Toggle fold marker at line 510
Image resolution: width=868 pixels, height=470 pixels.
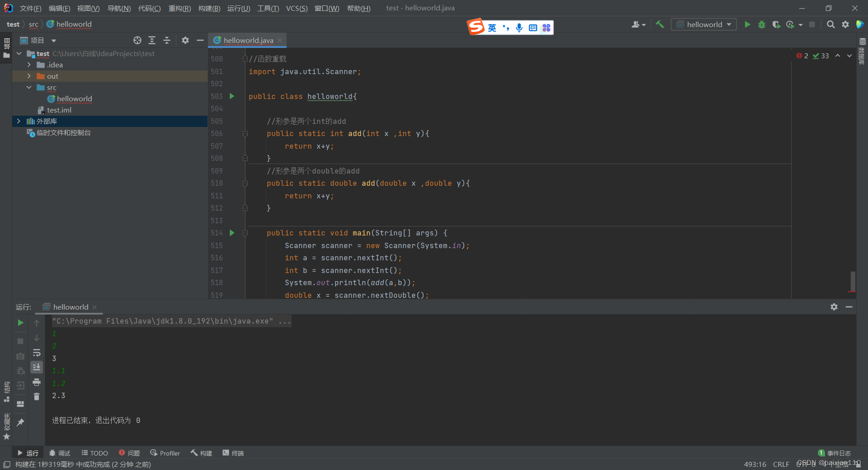[245, 183]
